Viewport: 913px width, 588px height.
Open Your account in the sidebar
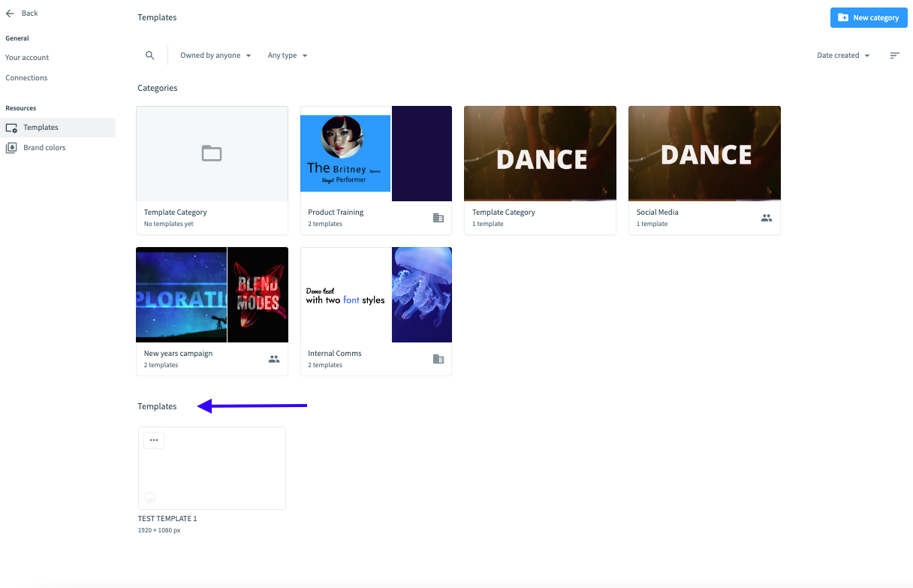(27, 58)
